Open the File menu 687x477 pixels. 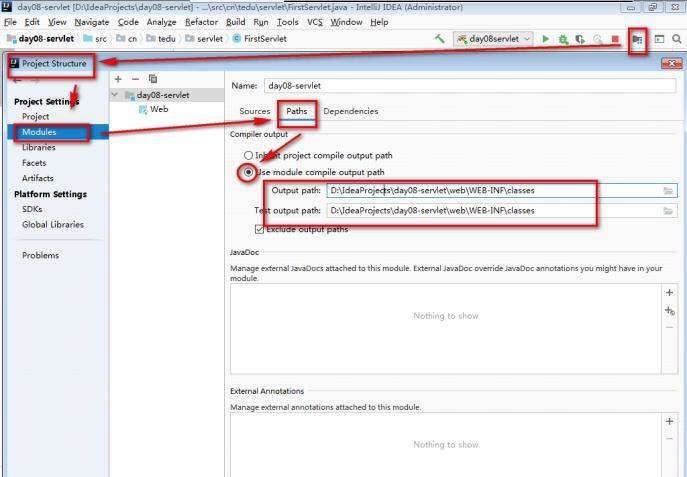(10, 22)
